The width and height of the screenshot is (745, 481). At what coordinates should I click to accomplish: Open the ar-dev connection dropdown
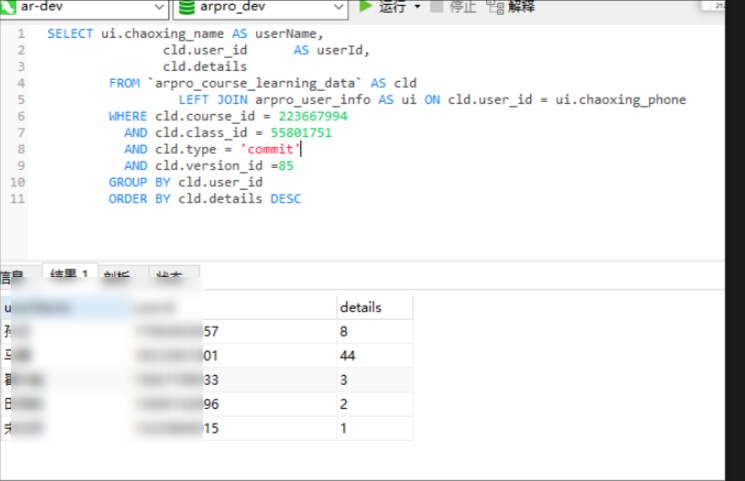tap(159, 7)
